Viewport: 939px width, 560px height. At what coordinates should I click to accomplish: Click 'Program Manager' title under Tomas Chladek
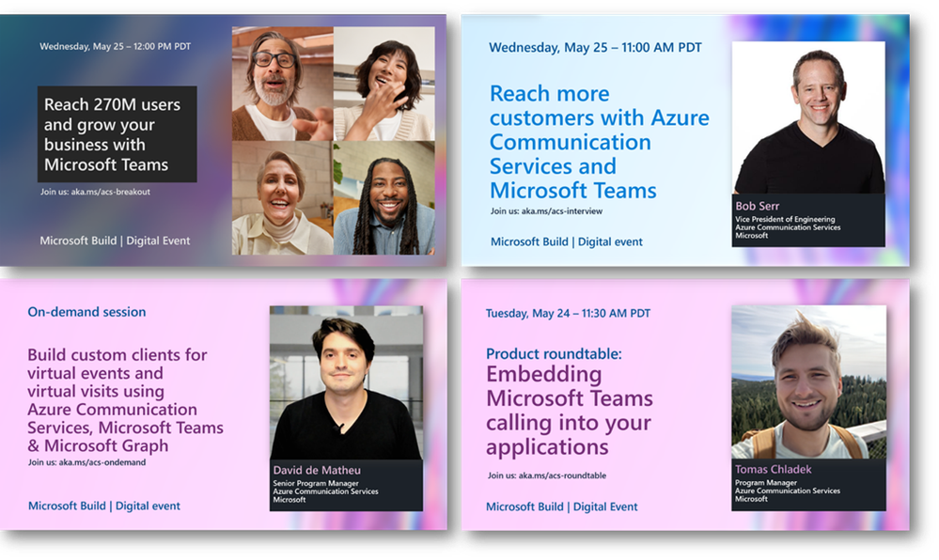pos(766,483)
